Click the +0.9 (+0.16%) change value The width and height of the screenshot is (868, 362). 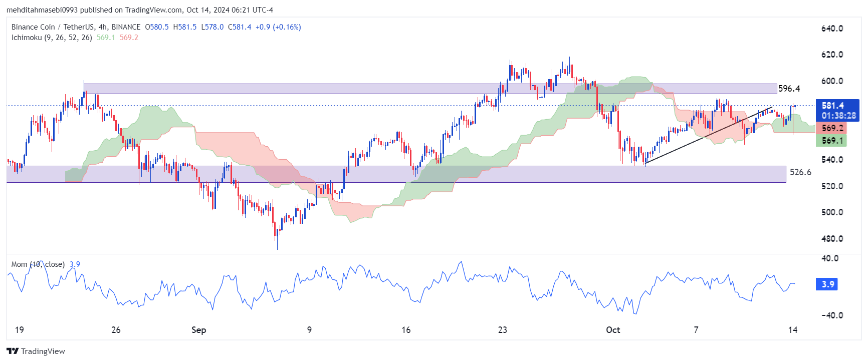(x=278, y=27)
